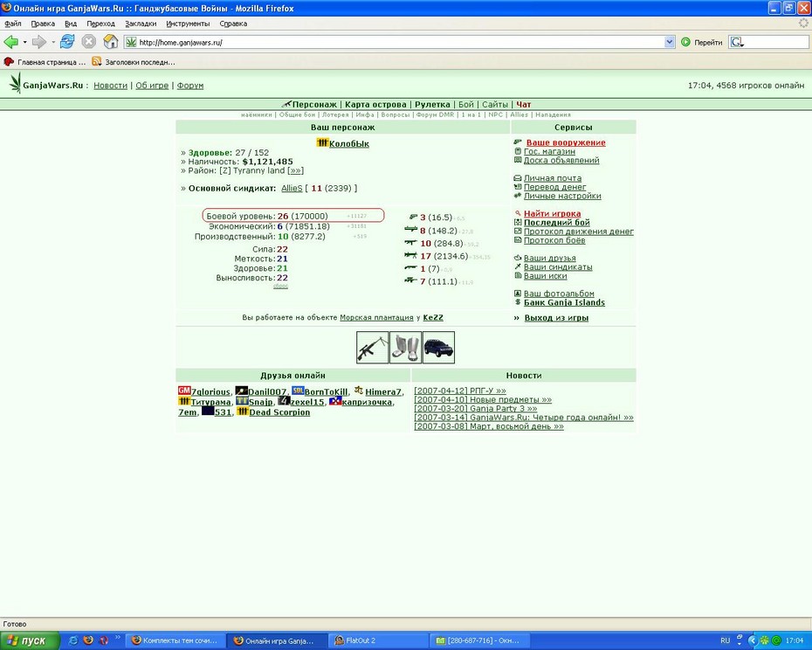Open Ваши друзья link

point(549,258)
